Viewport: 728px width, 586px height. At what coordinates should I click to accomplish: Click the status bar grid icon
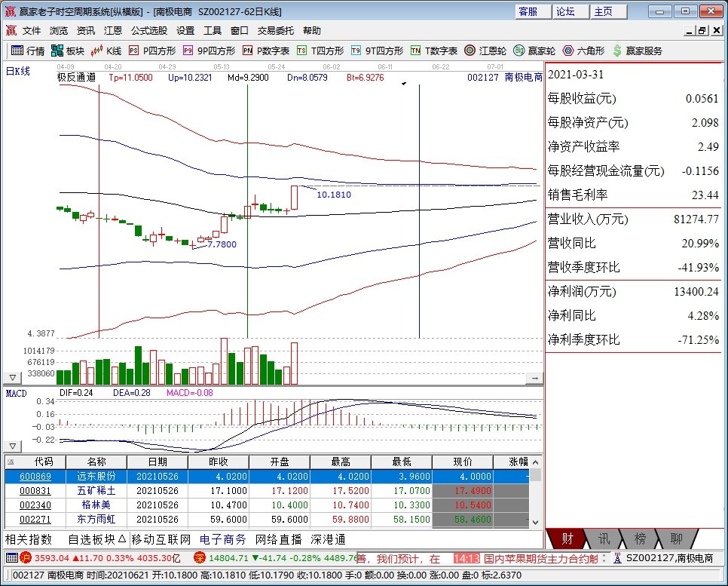[x=12, y=557]
